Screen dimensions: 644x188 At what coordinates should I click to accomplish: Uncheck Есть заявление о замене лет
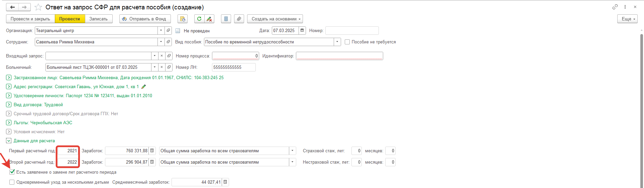(x=12, y=172)
